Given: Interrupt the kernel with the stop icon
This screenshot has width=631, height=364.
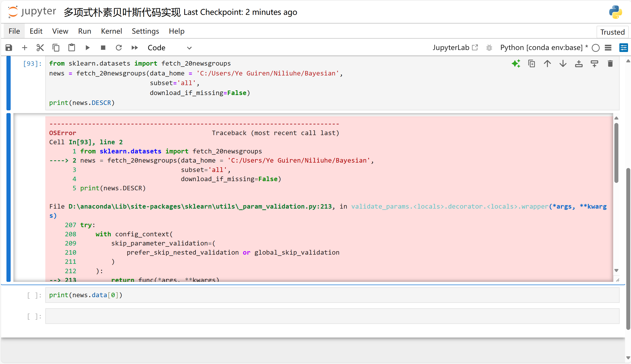Looking at the screenshot, I should 103,48.
